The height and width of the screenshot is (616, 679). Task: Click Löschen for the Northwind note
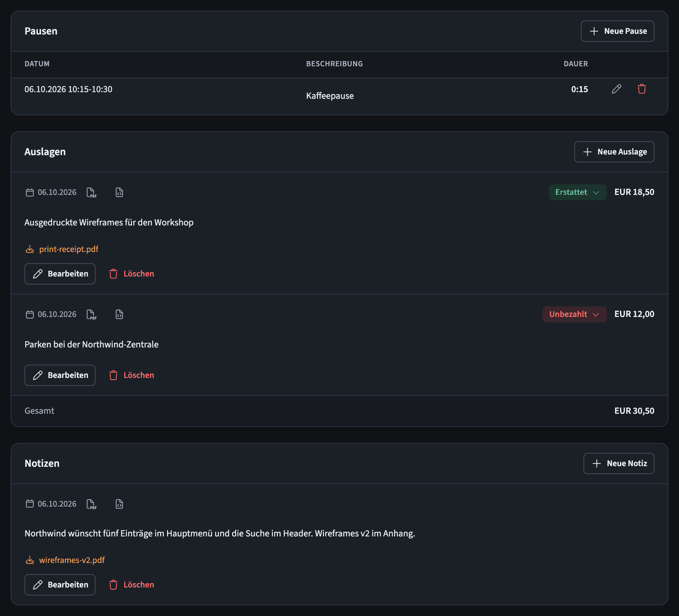[x=132, y=585]
